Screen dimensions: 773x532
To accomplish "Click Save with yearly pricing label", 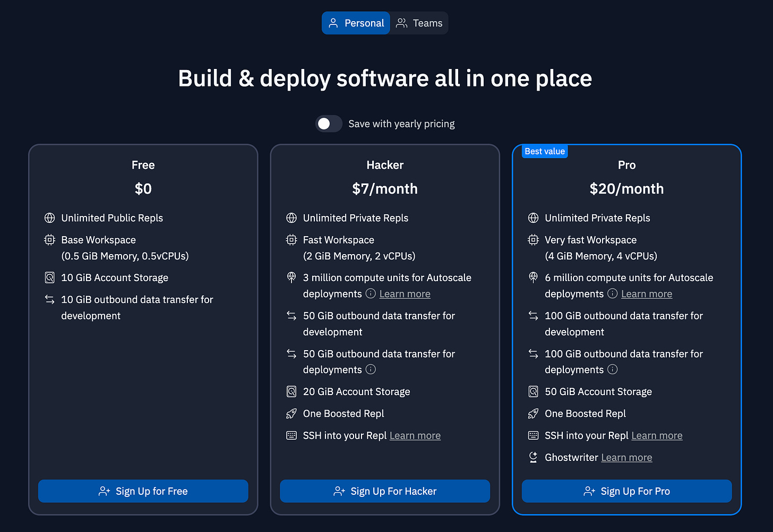I will 401,124.
